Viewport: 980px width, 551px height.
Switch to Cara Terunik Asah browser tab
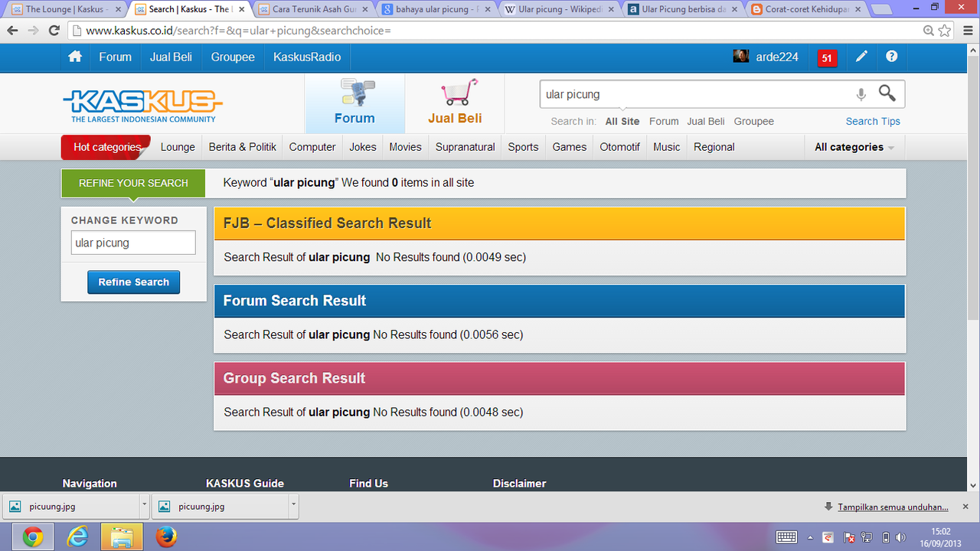pyautogui.click(x=312, y=9)
